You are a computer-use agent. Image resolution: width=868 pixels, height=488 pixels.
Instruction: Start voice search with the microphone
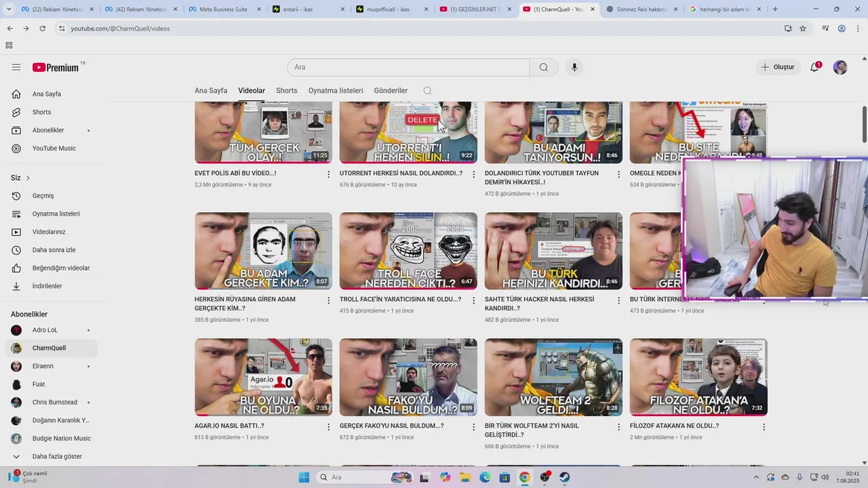click(x=574, y=67)
